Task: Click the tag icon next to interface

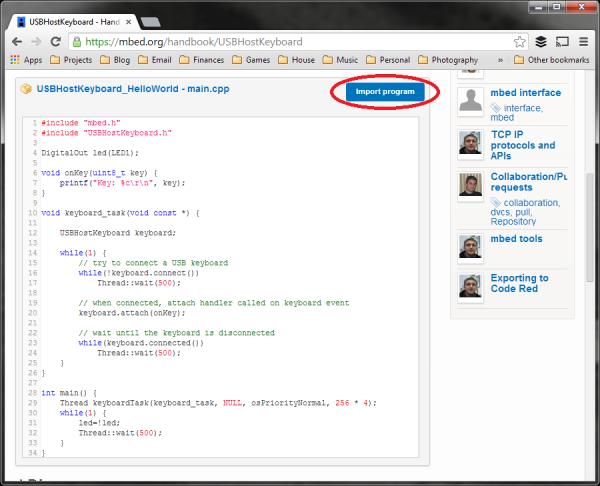Action: click(496, 108)
